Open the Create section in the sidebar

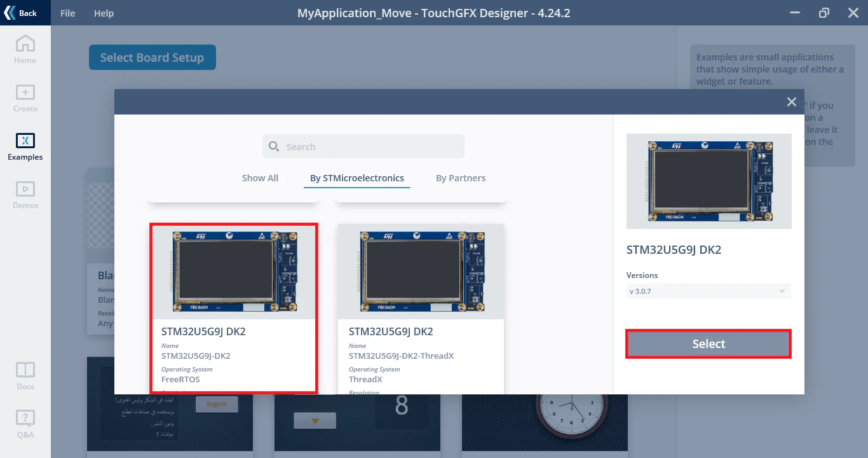(25, 98)
